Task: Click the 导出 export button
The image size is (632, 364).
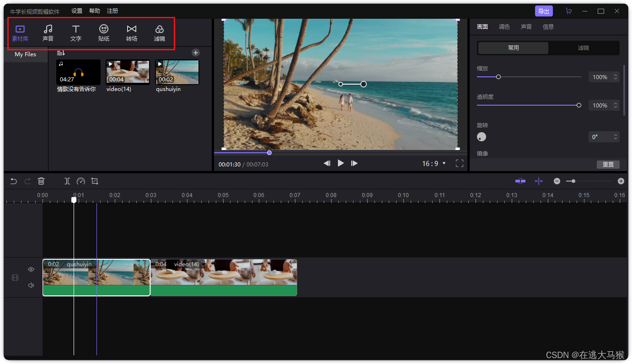Action: point(544,11)
